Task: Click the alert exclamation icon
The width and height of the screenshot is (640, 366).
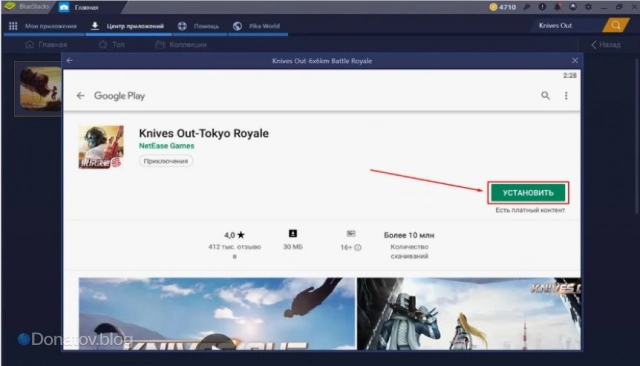Action: [542, 7]
